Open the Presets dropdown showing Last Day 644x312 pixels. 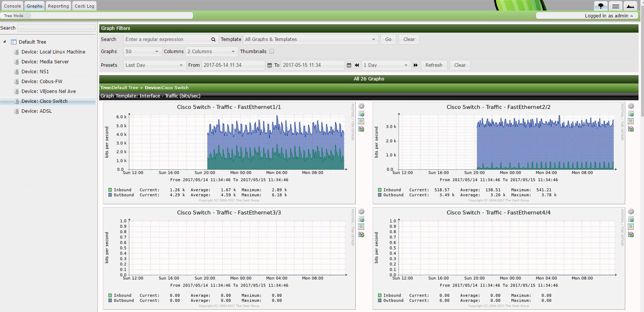coord(154,65)
